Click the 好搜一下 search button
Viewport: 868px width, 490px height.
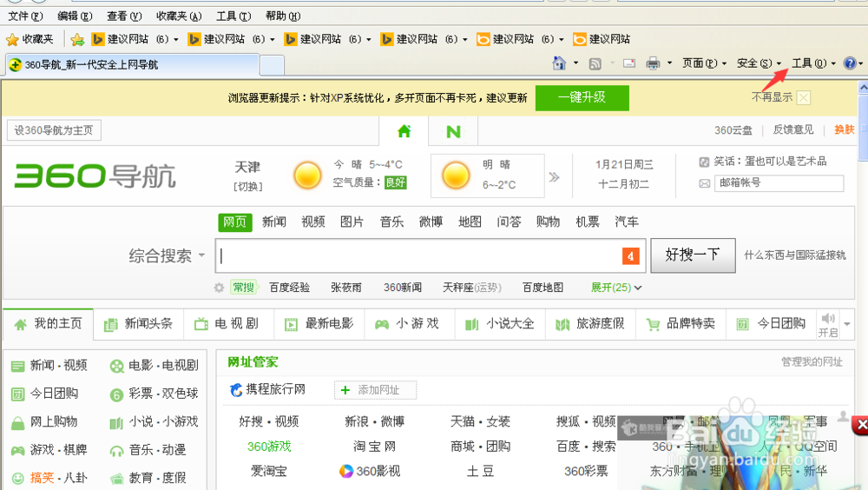(x=693, y=255)
